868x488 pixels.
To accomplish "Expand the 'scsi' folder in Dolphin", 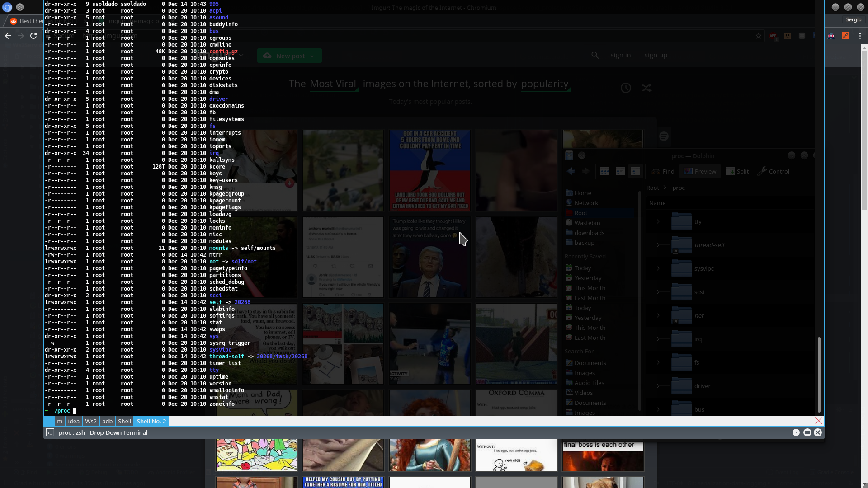I will click(x=658, y=292).
